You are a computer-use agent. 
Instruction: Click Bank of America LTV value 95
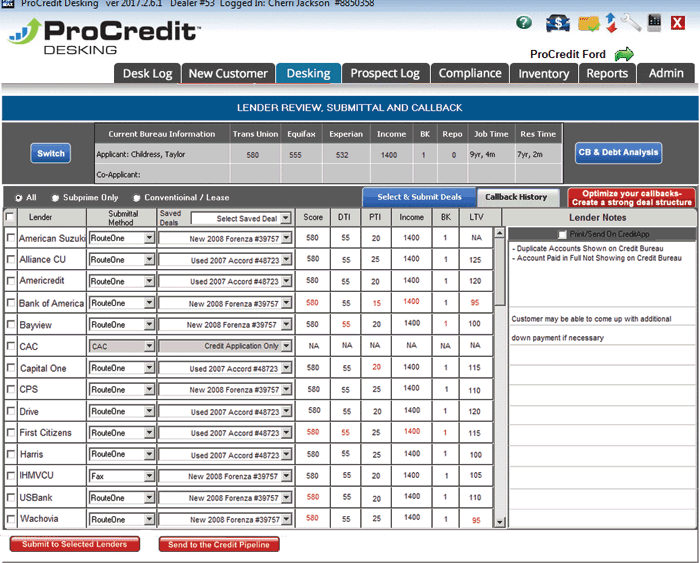(x=475, y=303)
